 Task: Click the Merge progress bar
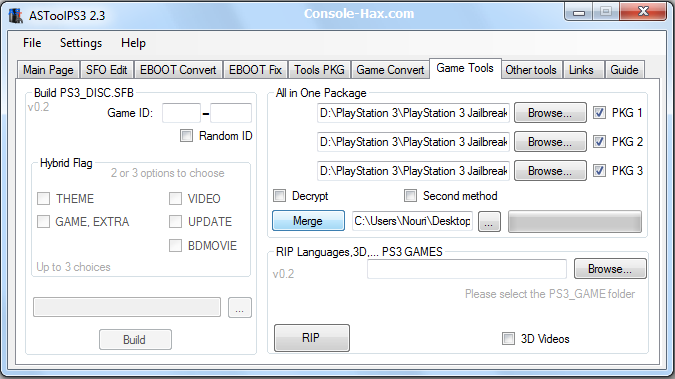[x=575, y=221]
